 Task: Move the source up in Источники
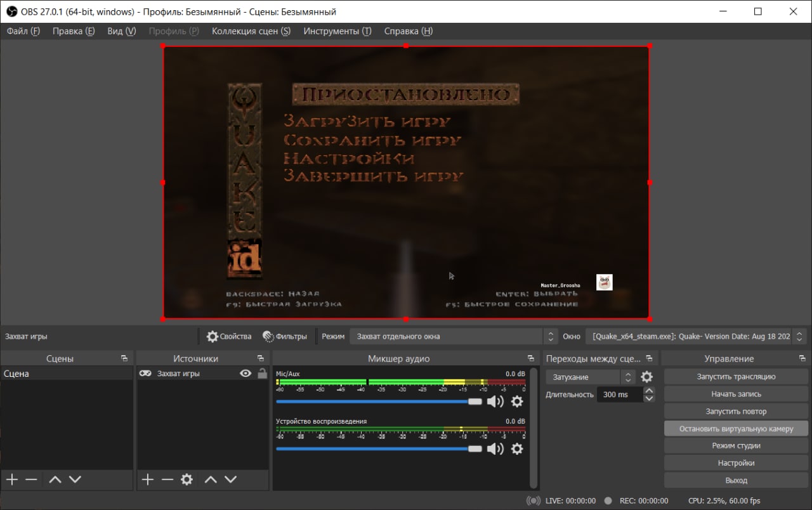pyautogui.click(x=211, y=480)
